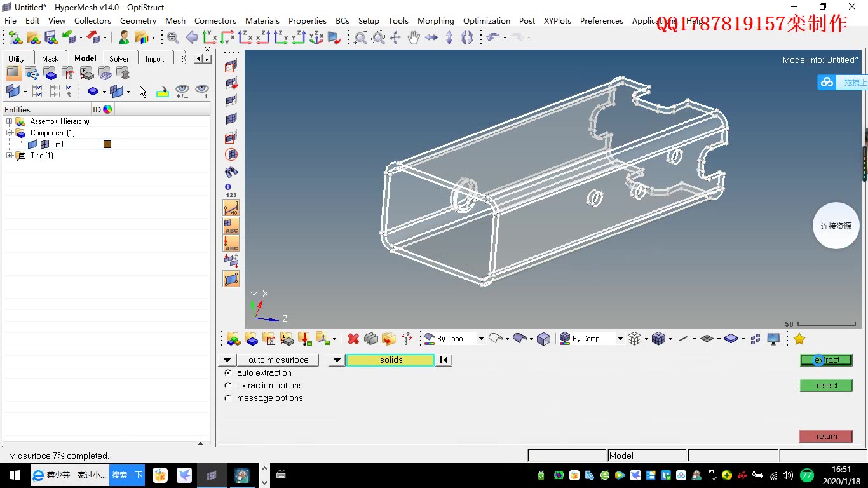Open the user profiles icon on top toolbar
Image resolution: width=868 pixels, height=488 pixels.
(124, 37)
